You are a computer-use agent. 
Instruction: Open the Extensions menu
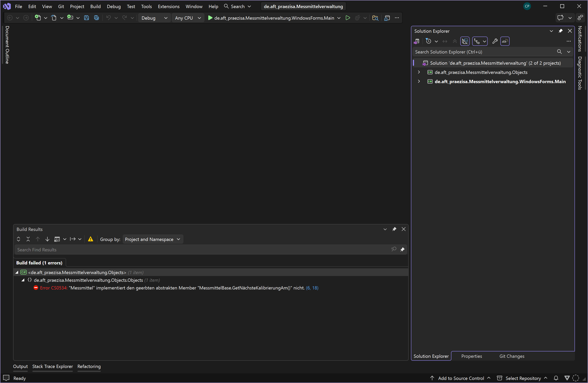169,6
